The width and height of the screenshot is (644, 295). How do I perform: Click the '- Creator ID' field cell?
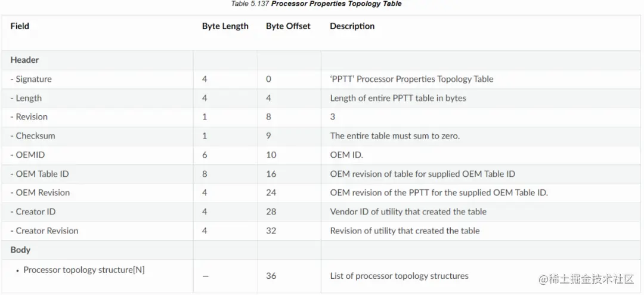pos(33,212)
